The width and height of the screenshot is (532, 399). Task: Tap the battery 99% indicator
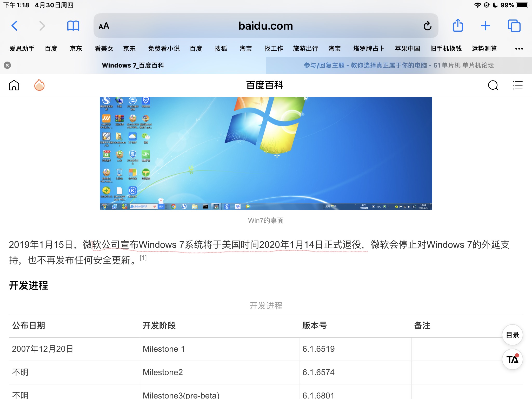(x=515, y=5)
